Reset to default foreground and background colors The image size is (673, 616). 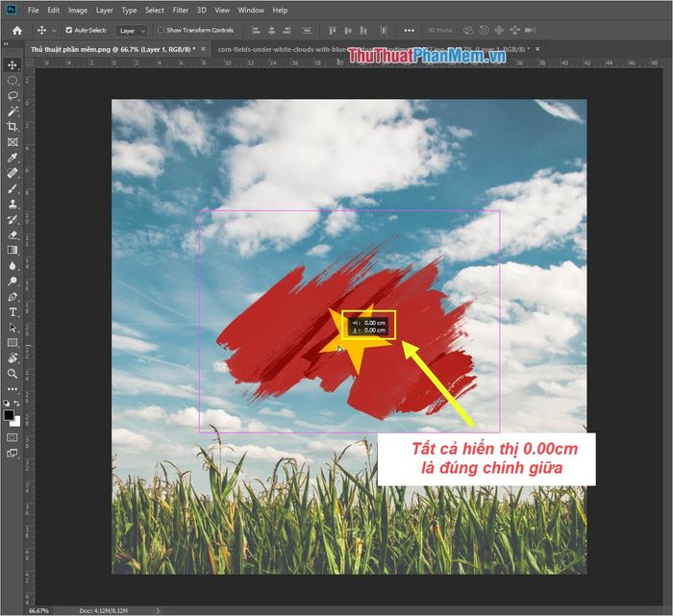[x=6, y=404]
